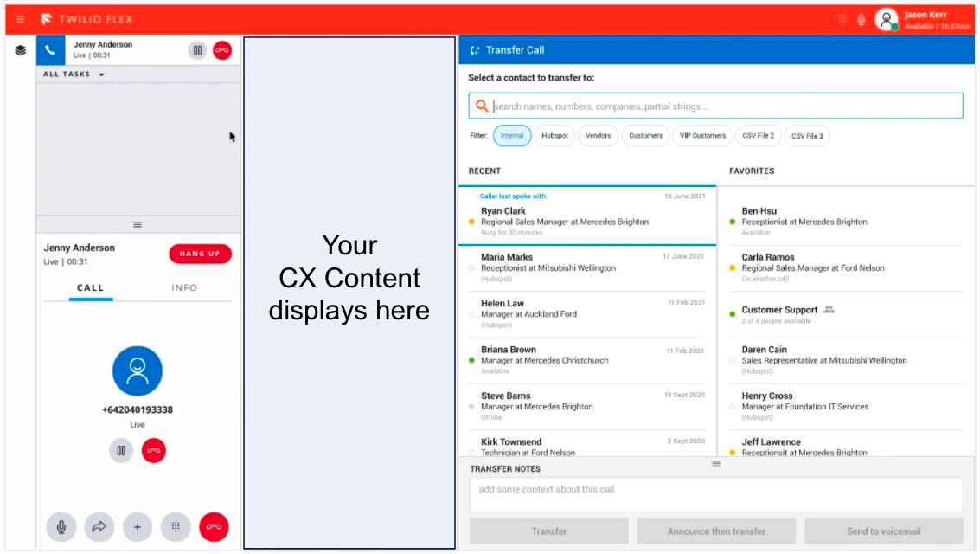Select Helen Law in recent contacts
980x554 pixels.
click(x=587, y=314)
